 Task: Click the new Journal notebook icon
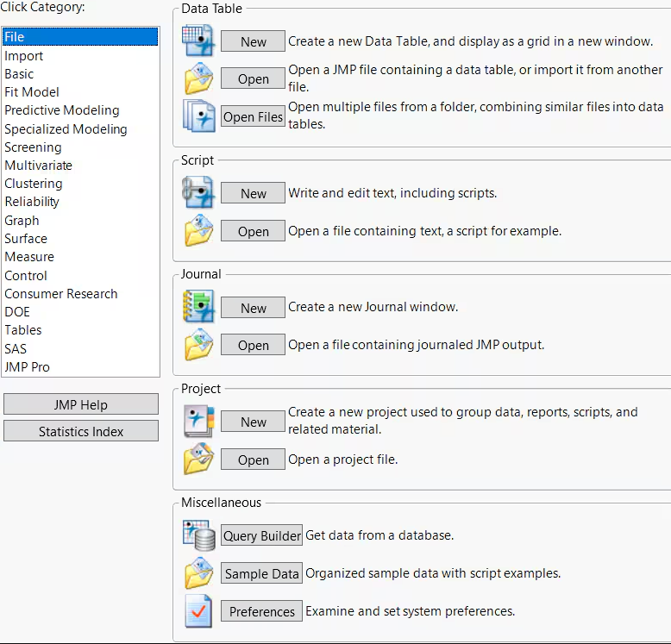tap(199, 306)
